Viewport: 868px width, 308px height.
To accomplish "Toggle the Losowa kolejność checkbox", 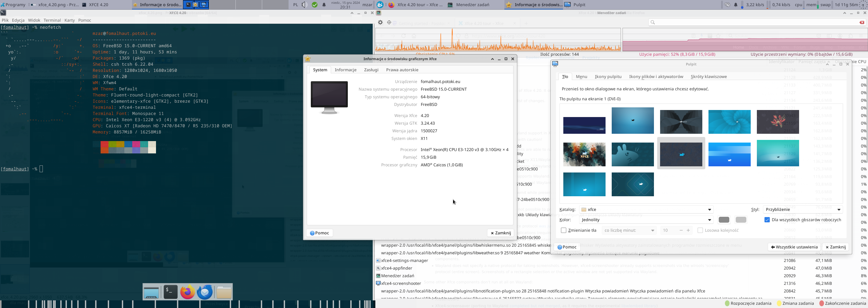I will click(700, 230).
